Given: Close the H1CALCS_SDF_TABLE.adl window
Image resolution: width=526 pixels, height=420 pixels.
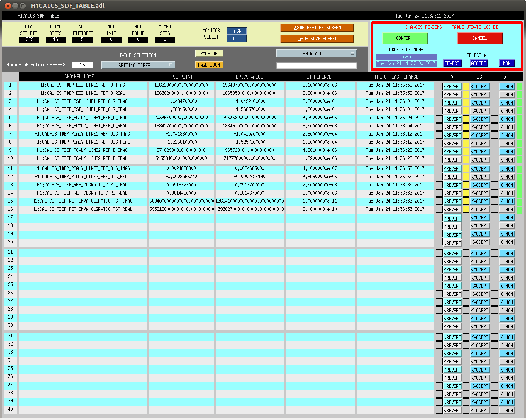Looking at the screenshot, I should [8, 6].
